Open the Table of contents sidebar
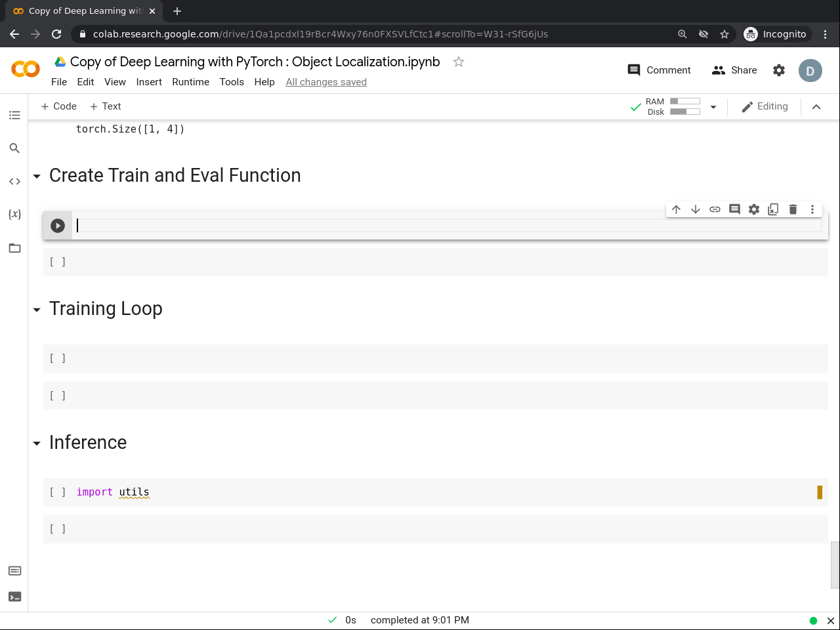Image resolution: width=840 pixels, height=630 pixels. tap(14, 115)
